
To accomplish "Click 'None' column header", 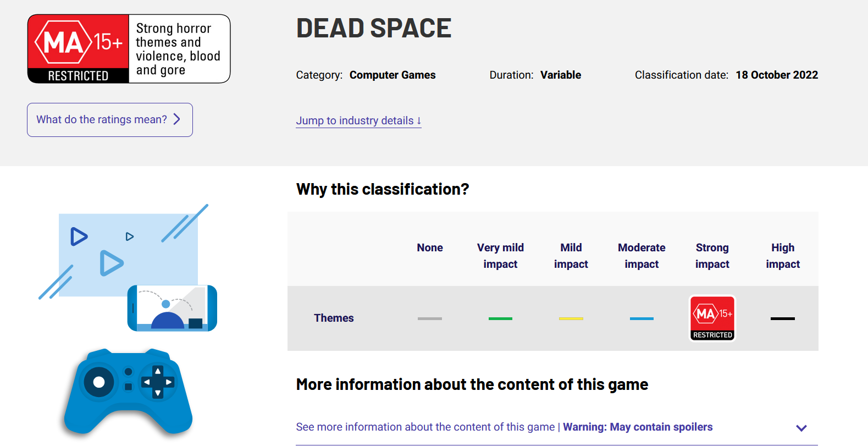I will click(x=430, y=247).
